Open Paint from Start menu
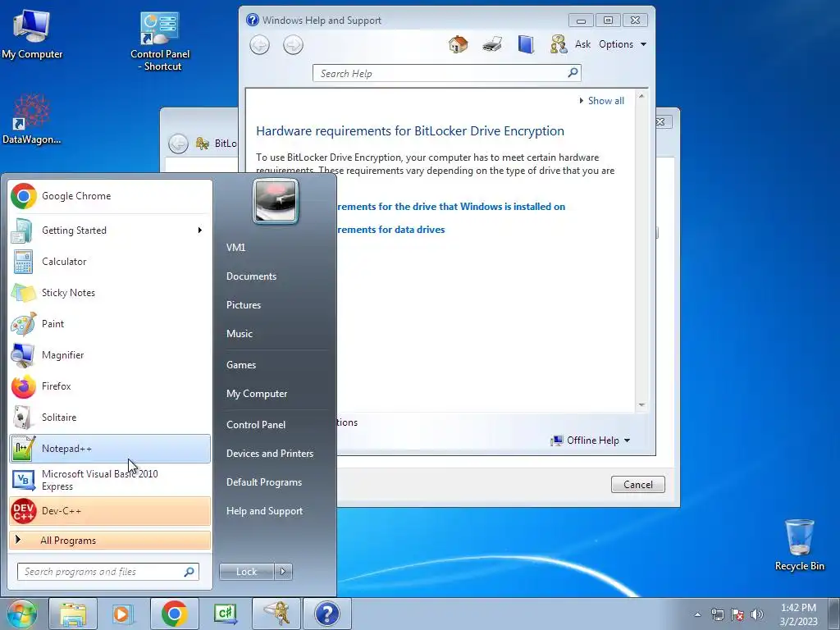The image size is (840, 630). click(x=110, y=323)
